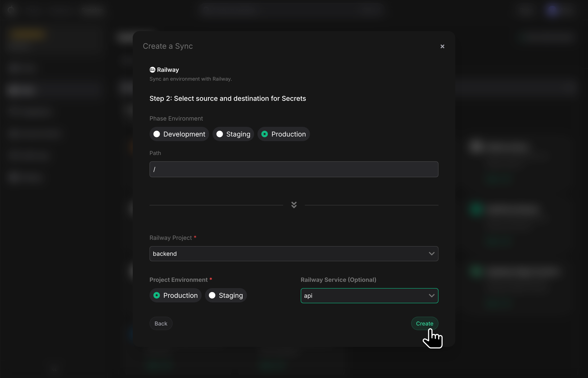Close the Create a Sync dialog
The image size is (588, 378).
442,46
